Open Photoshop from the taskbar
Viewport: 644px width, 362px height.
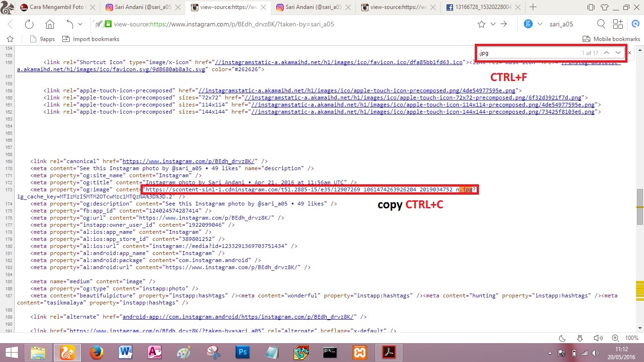pyautogui.click(x=242, y=352)
